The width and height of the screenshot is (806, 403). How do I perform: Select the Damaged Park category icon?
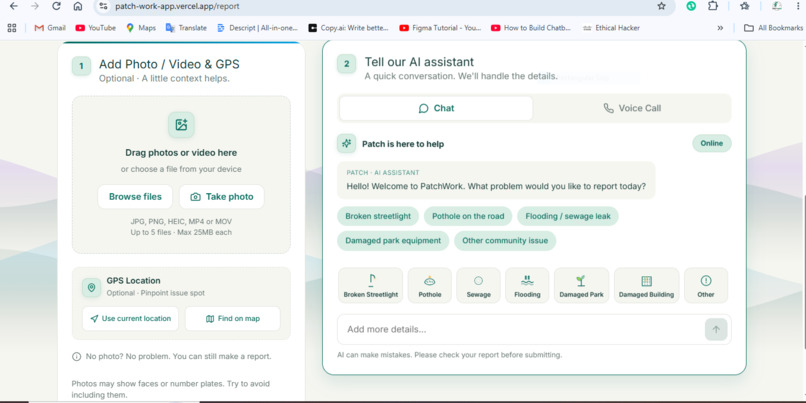point(581,285)
